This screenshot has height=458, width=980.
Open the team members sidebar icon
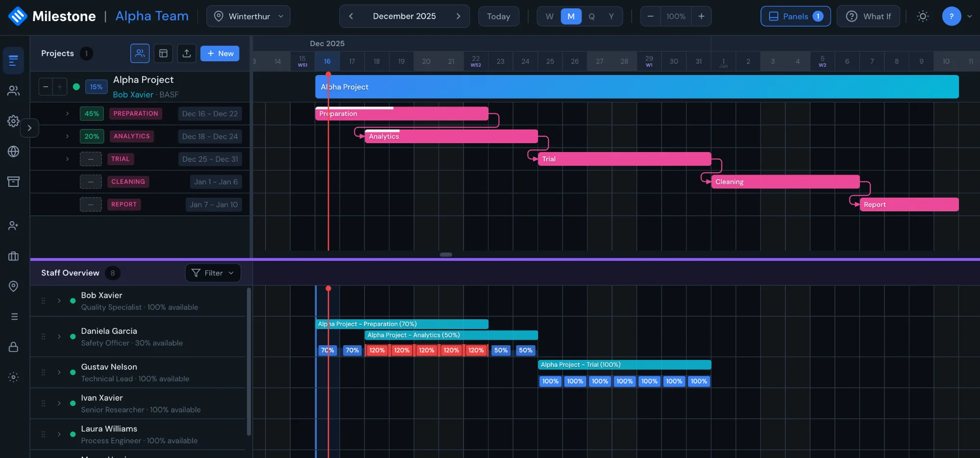[x=13, y=91]
